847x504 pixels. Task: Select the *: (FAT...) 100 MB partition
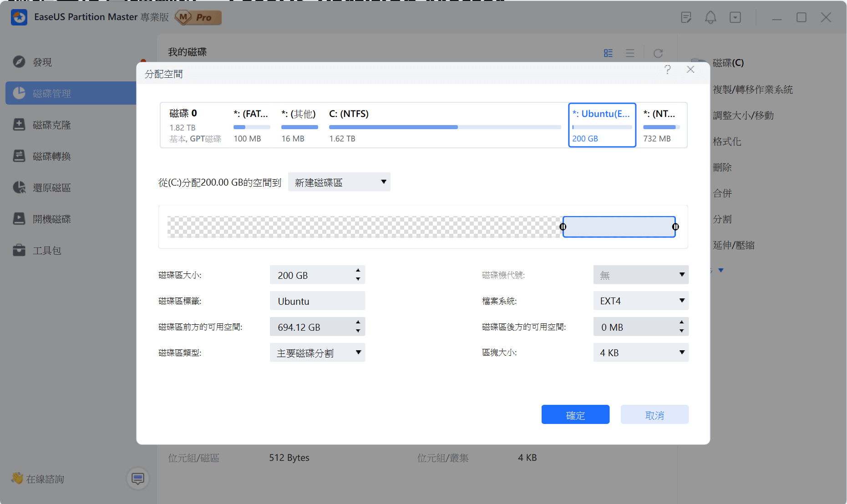(251, 126)
